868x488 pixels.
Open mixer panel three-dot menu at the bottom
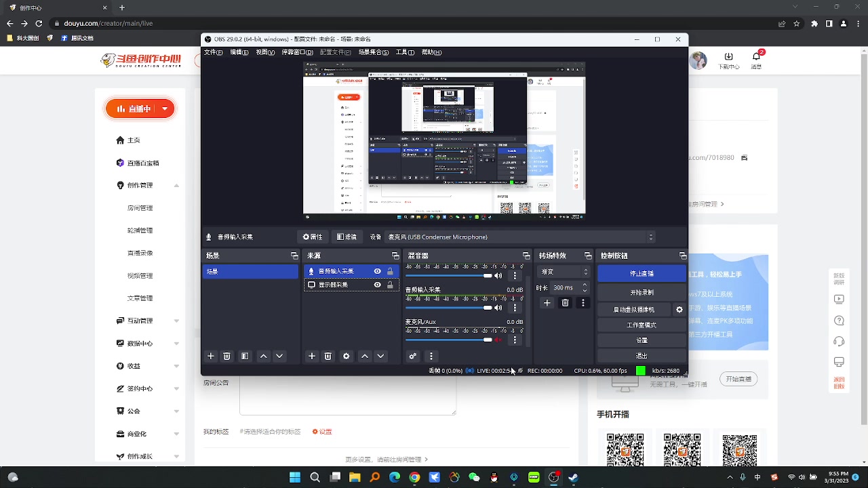431,357
